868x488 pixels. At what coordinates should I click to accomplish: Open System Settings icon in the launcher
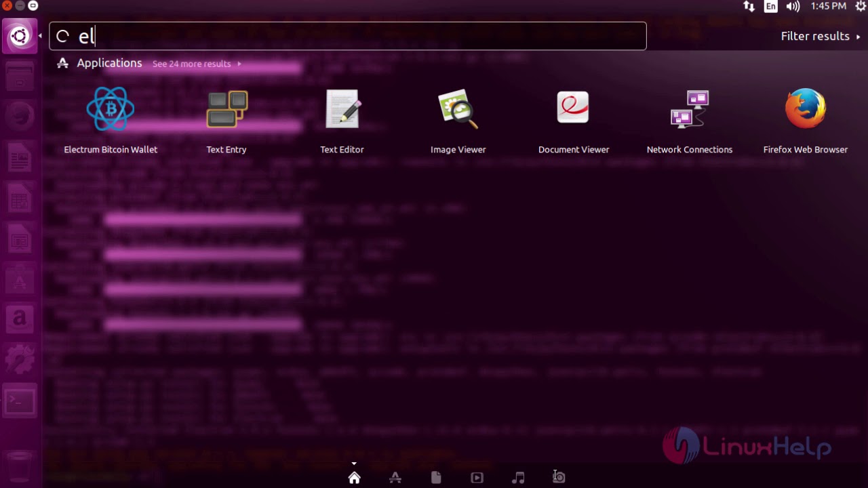(x=20, y=360)
